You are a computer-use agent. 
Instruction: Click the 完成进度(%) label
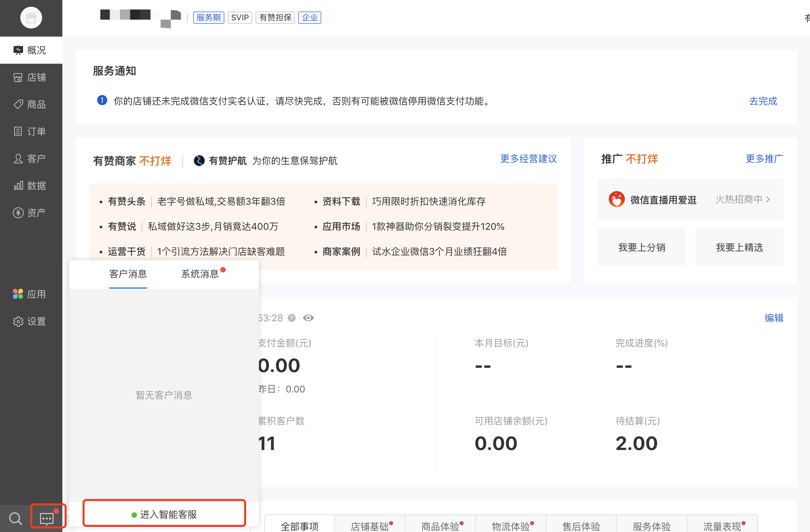coord(642,343)
